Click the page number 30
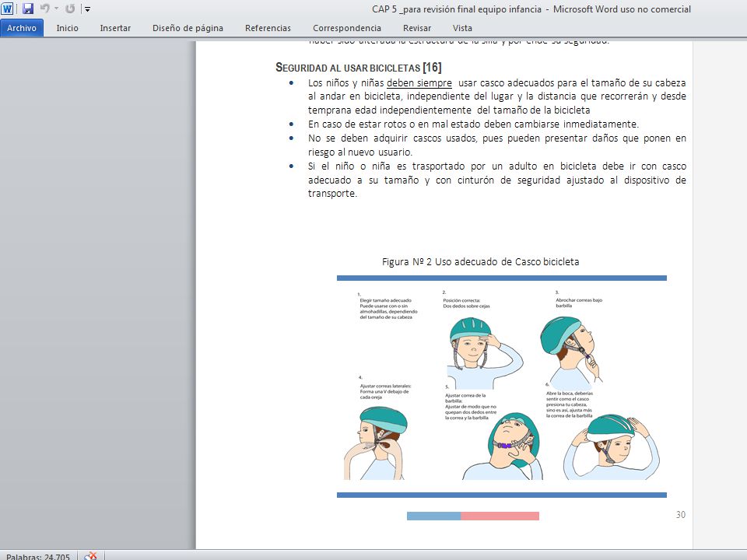The width and height of the screenshot is (747, 560). [x=680, y=515]
